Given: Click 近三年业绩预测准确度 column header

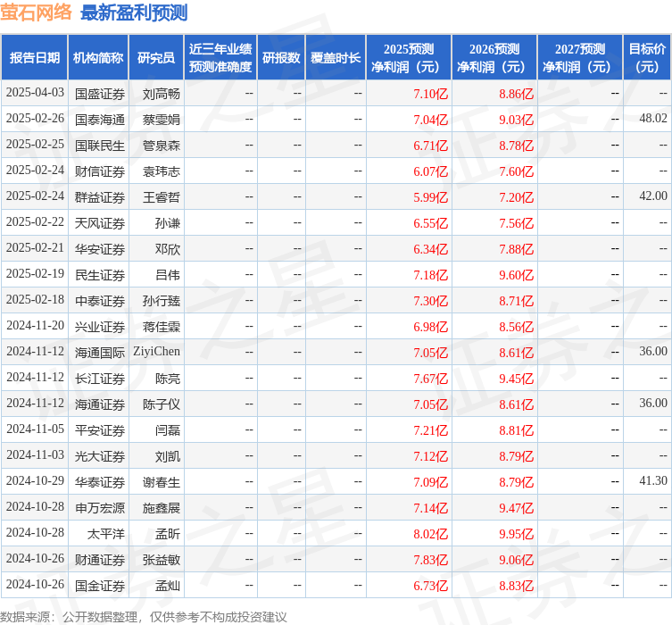Looking at the screenshot, I should (x=220, y=58).
